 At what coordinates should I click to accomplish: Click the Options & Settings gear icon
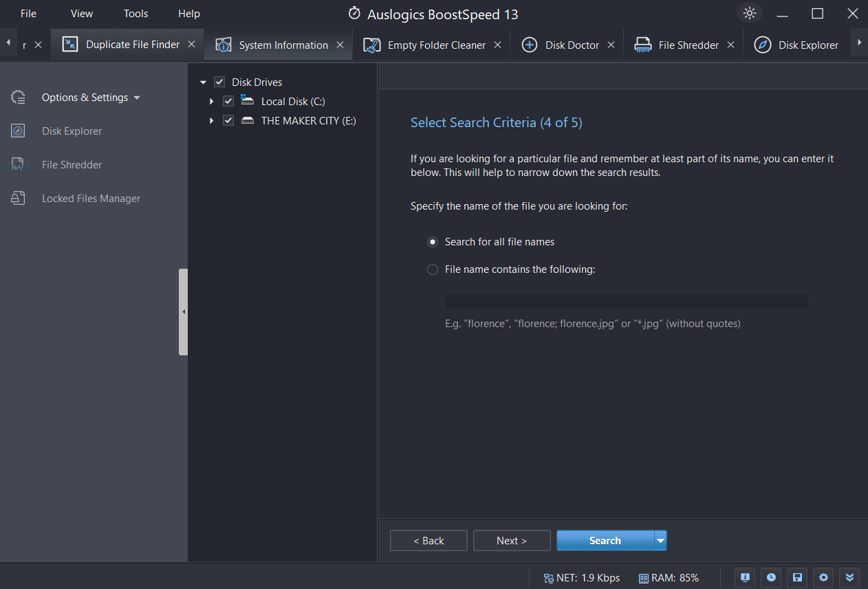(x=19, y=98)
